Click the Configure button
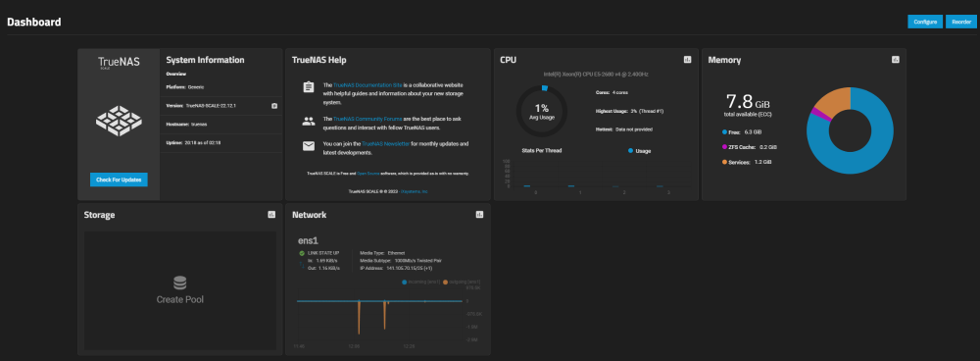The width and height of the screenshot is (980, 361). click(x=925, y=22)
